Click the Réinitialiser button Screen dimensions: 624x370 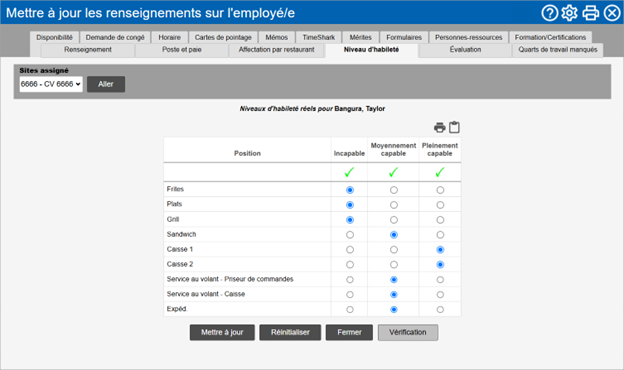(290, 332)
